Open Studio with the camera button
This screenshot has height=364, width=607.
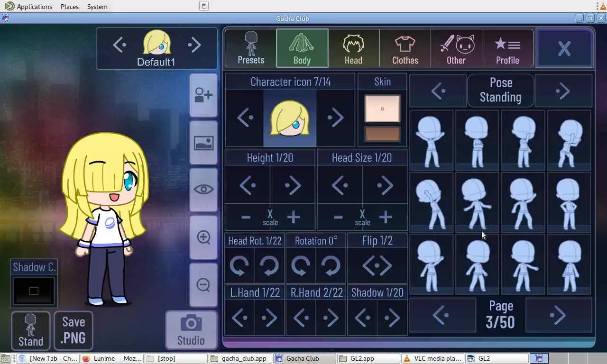tap(191, 330)
